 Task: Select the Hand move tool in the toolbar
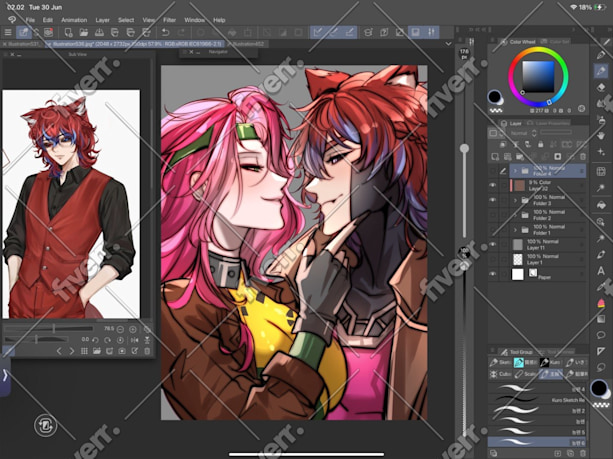click(x=601, y=136)
